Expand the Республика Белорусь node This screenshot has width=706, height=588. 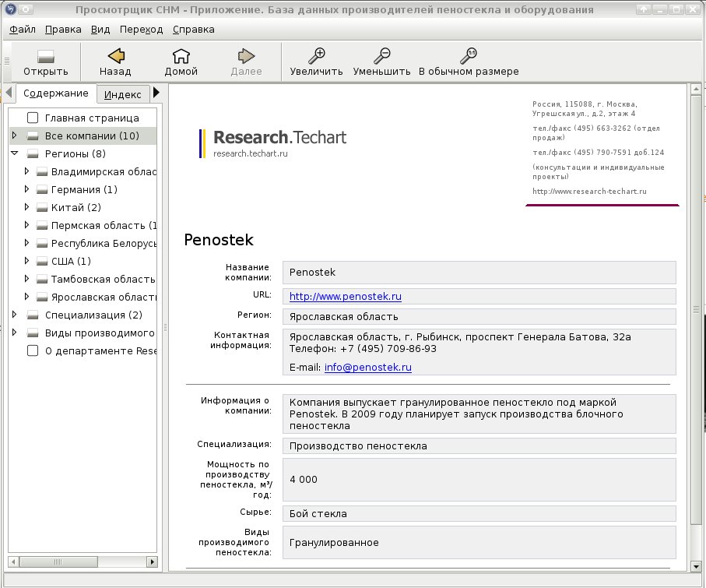[x=26, y=243]
